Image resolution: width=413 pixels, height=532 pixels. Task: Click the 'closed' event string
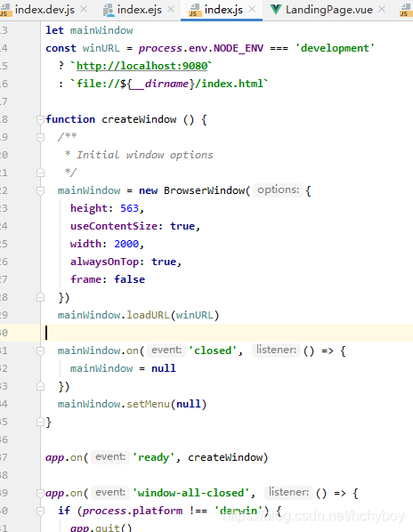pyautogui.click(x=213, y=351)
